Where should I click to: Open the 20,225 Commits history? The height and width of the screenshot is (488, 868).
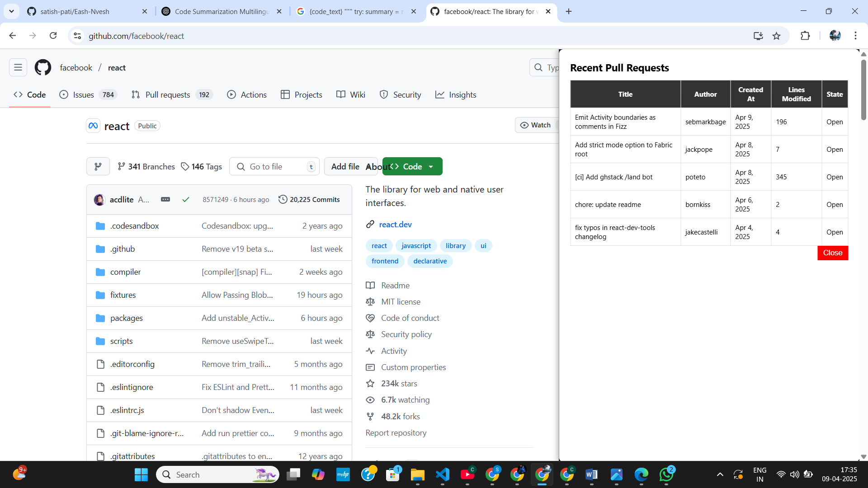[x=309, y=199]
